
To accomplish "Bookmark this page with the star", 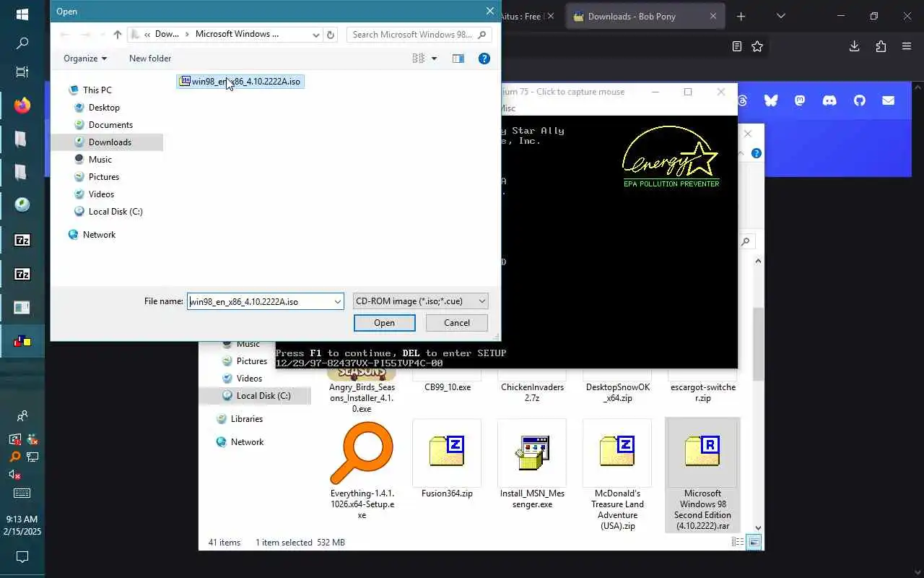I will (x=757, y=46).
